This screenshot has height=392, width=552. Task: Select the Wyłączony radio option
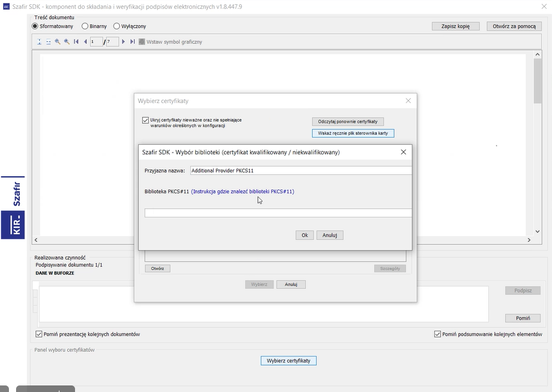coord(117,26)
